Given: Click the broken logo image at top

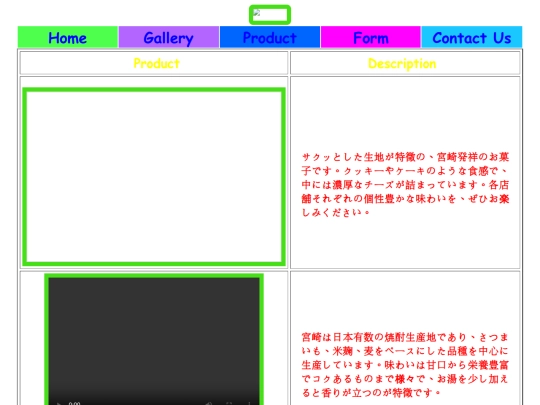Looking at the screenshot, I should pyautogui.click(x=270, y=15).
